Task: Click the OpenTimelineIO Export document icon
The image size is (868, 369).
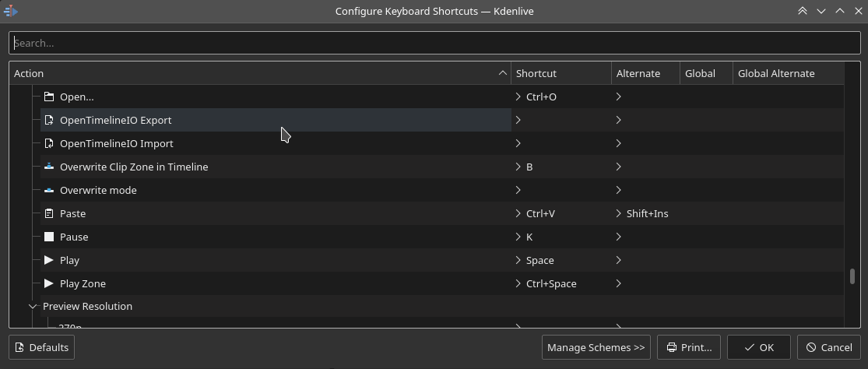Action: [49, 120]
